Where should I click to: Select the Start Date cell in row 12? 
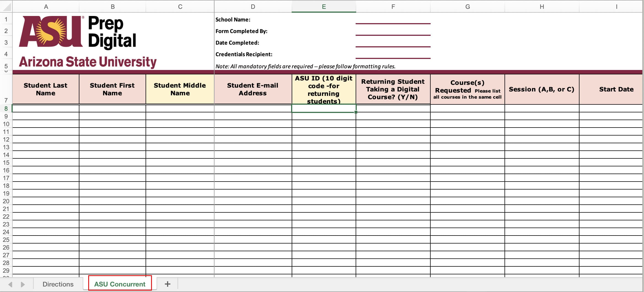click(x=611, y=139)
